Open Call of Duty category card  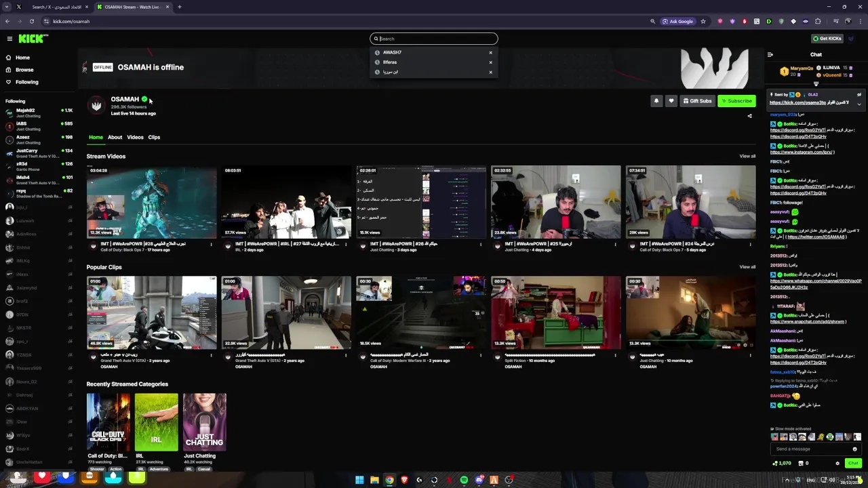[x=108, y=422]
